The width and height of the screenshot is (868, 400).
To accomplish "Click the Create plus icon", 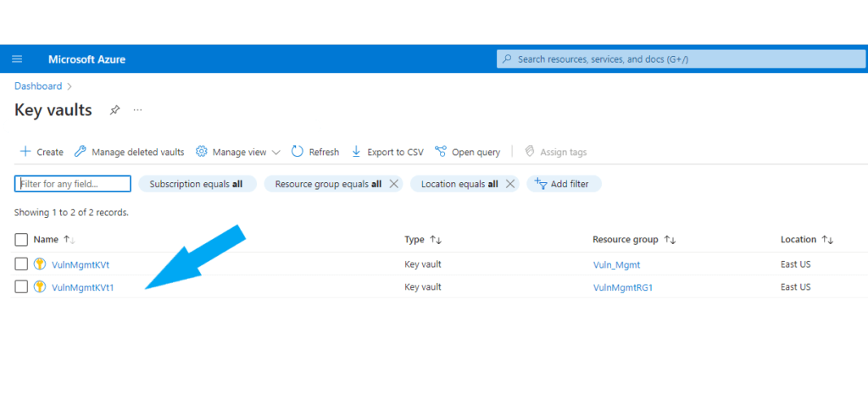I will 25,152.
